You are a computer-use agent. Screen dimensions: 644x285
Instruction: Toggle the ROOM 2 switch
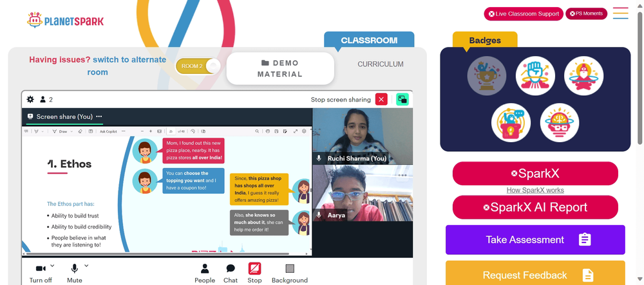198,66
